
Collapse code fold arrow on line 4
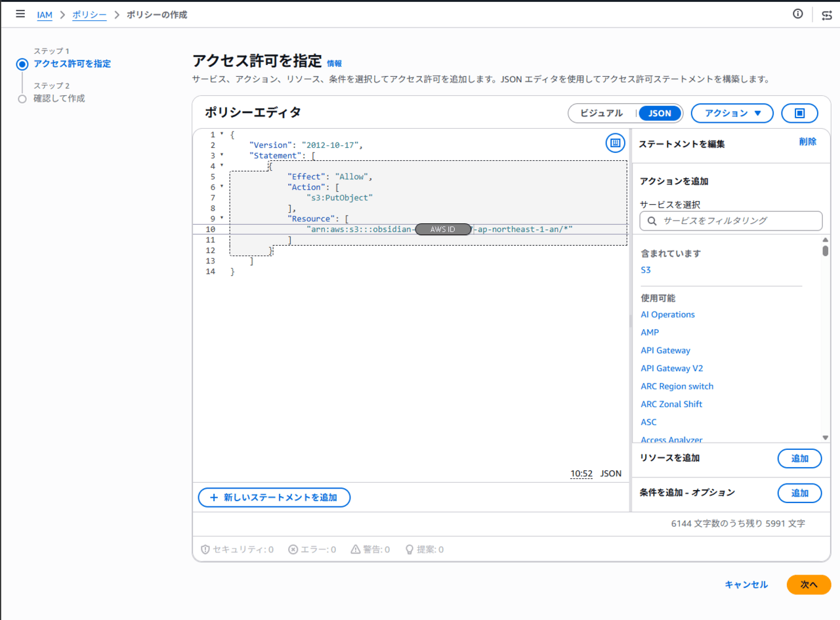(x=222, y=166)
